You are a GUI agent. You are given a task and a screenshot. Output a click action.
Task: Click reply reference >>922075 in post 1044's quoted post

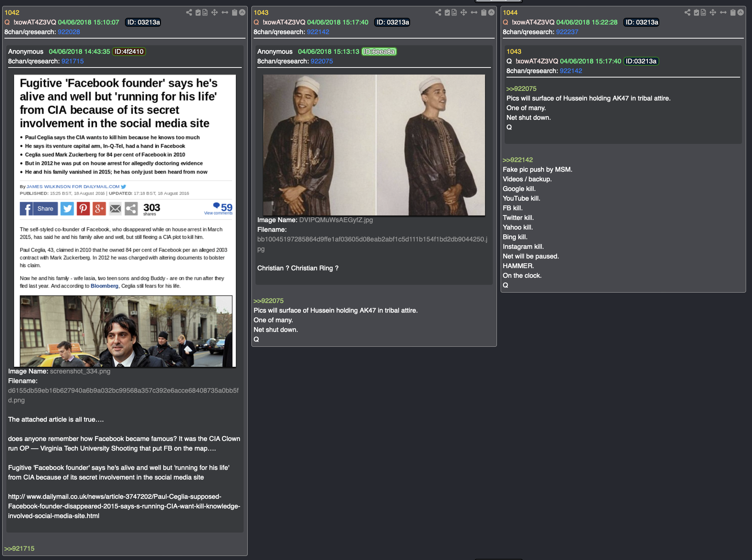(x=521, y=89)
